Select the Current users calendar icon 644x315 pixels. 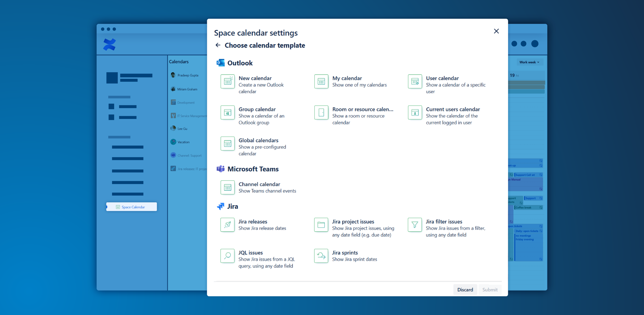tap(415, 113)
